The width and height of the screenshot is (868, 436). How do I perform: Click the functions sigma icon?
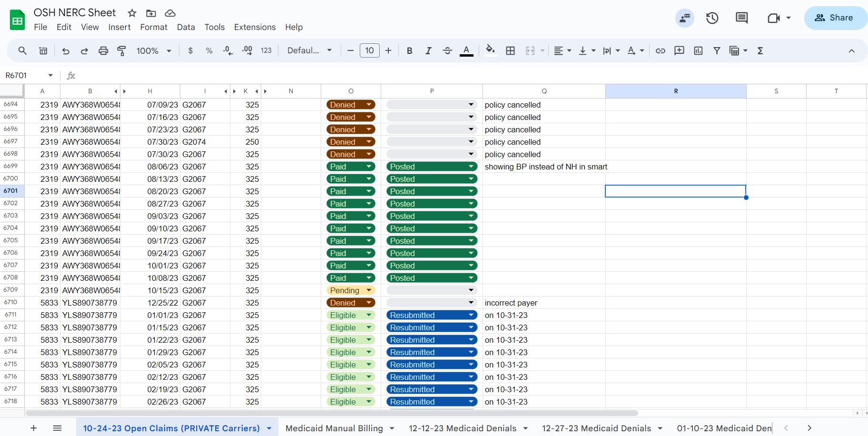coord(760,50)
